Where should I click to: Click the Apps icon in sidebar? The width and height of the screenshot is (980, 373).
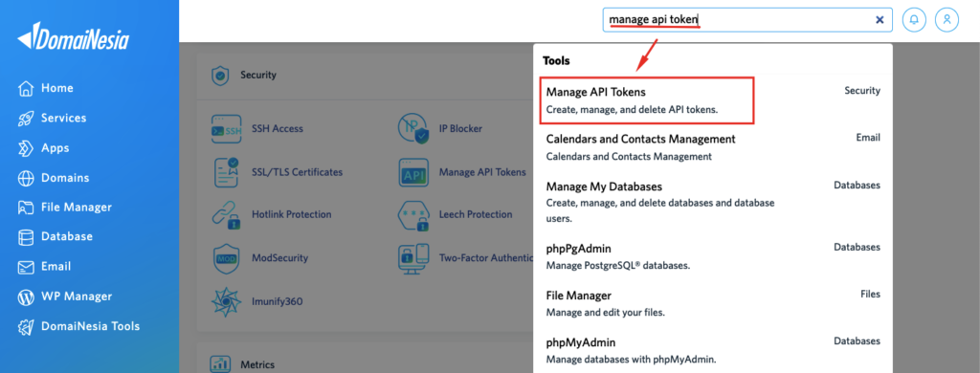26,148
